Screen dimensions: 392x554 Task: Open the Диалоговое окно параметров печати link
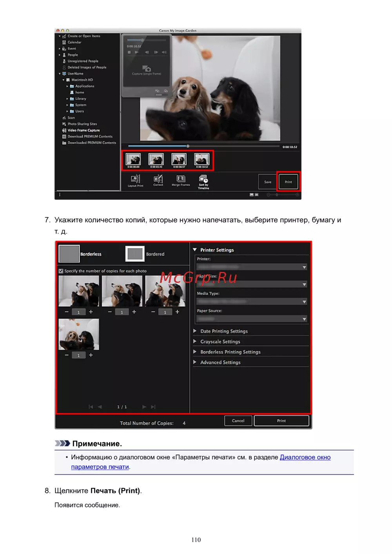tap(305, 457)
